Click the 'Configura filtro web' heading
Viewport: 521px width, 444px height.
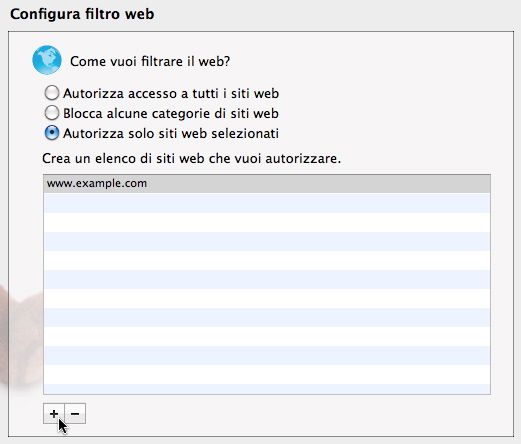82,14
